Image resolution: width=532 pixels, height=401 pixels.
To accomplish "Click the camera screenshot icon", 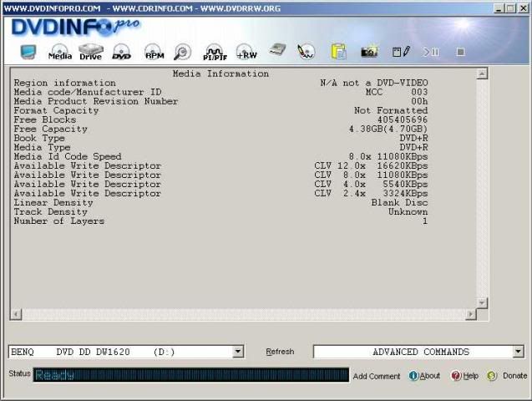I will click(369, 52).
